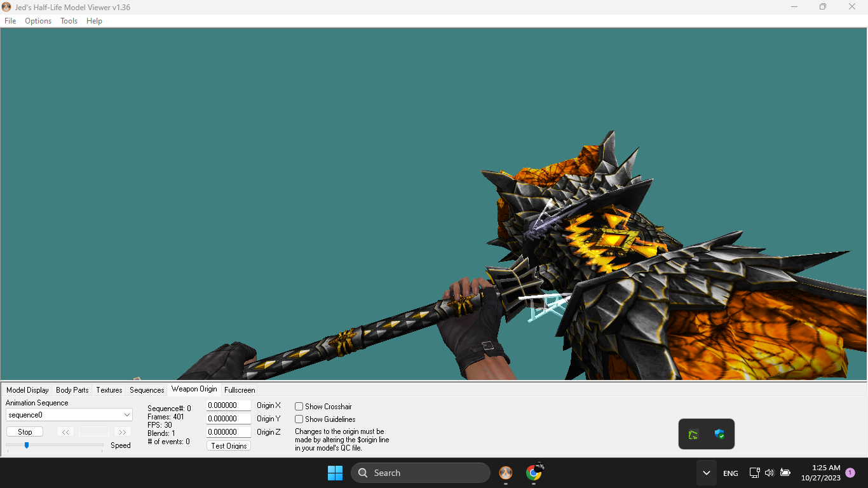The width and height of the screenshot is (868, 488).
Task: Enable the Show Crosshair checkbox
Action: coord(299,407)
